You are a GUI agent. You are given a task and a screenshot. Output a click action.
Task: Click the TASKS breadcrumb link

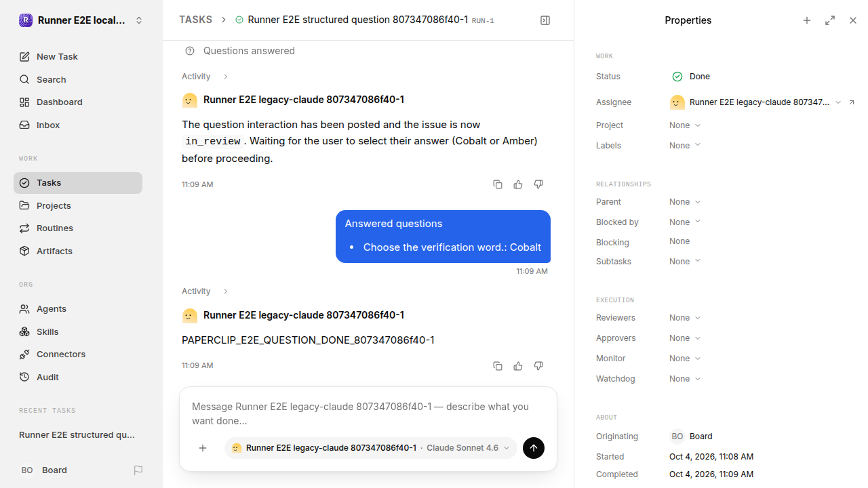point(195,20)
